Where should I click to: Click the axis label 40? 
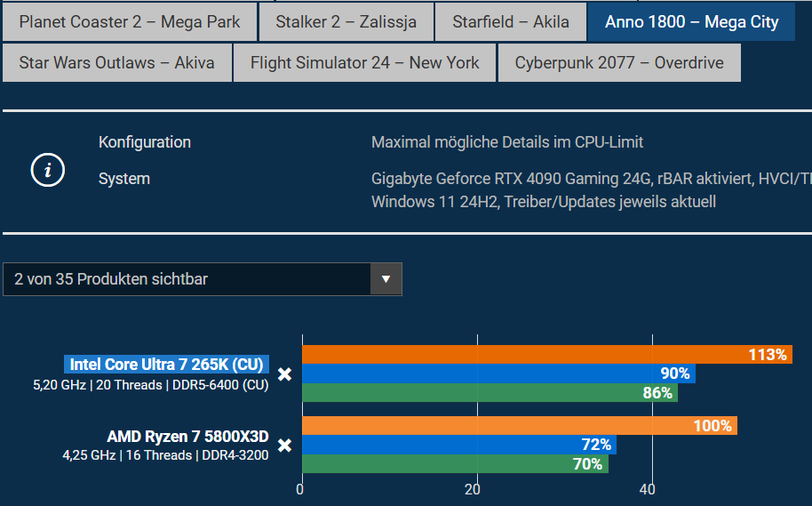coord(648,489)
